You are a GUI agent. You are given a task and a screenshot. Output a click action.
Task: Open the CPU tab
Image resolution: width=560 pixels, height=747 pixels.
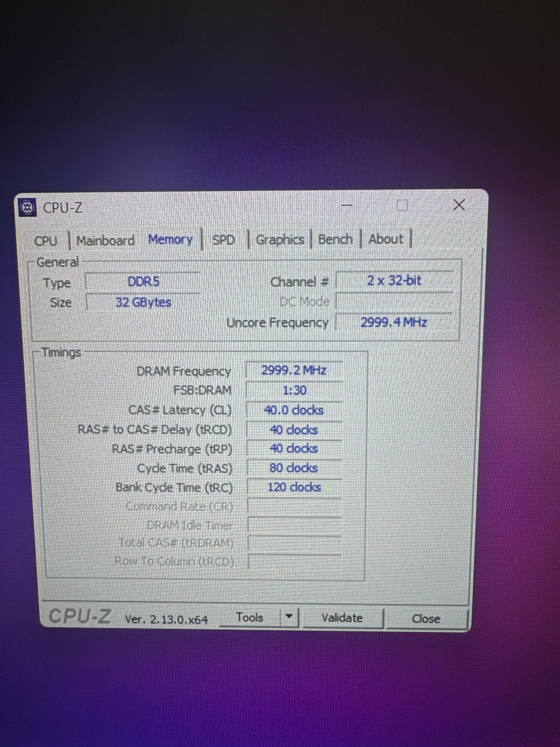[46, 241]
